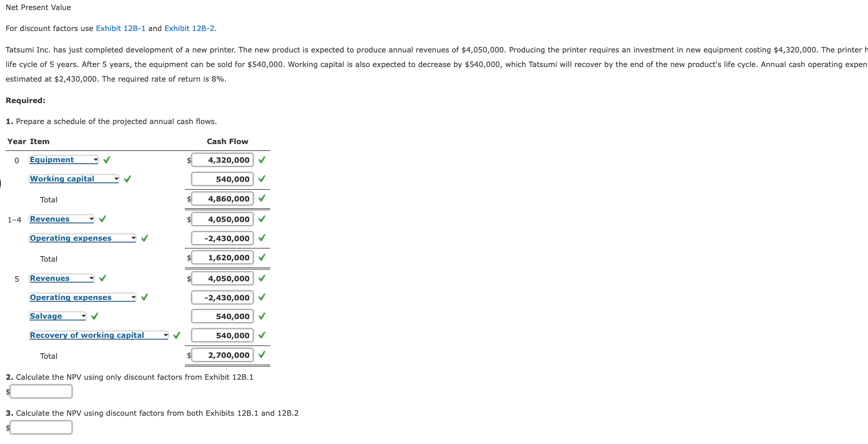
Task: Click checkmark beside Years 1-4 Revenues dropdown
Action: point(102,219)
